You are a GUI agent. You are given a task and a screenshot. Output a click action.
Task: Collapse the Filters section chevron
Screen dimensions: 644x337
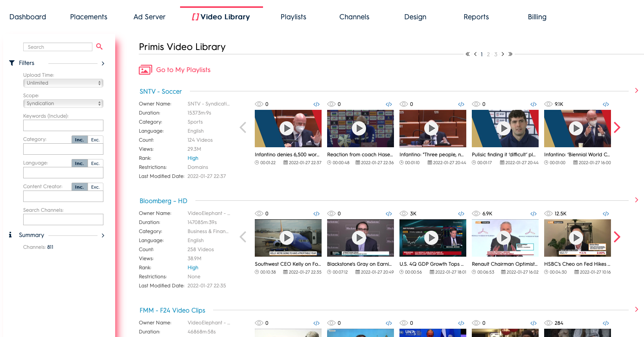[103, 63]
